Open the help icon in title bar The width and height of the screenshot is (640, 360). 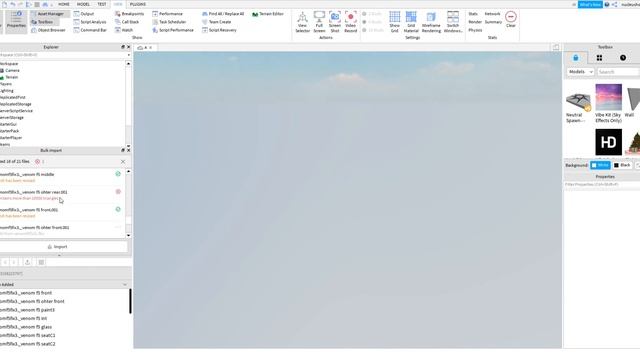(x=607, y=4)
